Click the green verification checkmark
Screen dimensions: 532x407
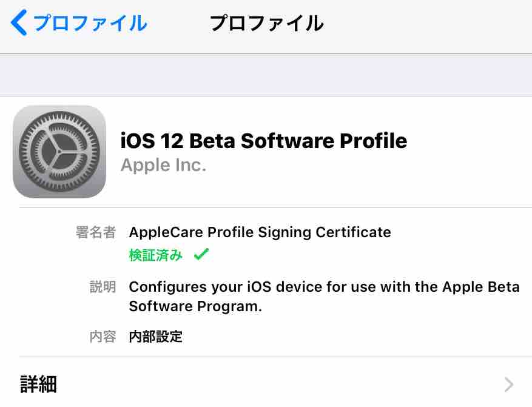coord(201,255)
